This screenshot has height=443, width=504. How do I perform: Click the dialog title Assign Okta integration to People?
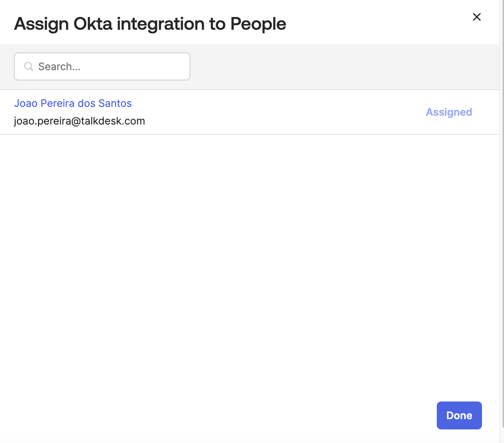pos(150,24)
